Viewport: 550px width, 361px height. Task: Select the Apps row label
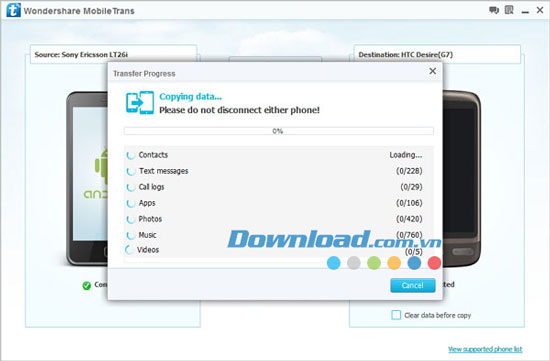pos(147,203)
